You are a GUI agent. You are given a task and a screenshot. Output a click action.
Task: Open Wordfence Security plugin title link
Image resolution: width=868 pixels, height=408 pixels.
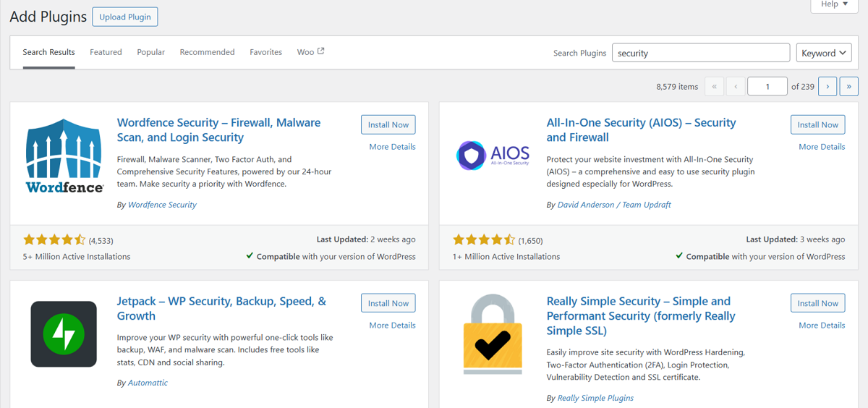coord(218,130)
